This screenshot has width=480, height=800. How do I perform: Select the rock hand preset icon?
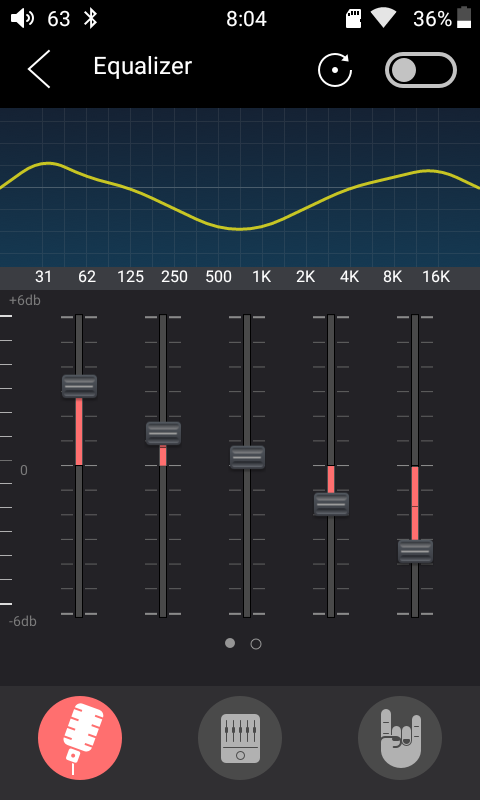[400, 738]
